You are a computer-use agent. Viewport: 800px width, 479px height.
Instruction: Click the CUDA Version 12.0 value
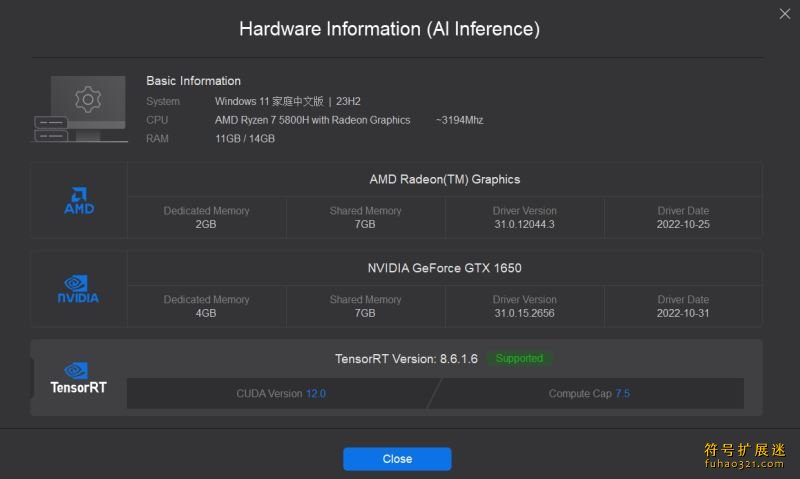tap(316, 394)
